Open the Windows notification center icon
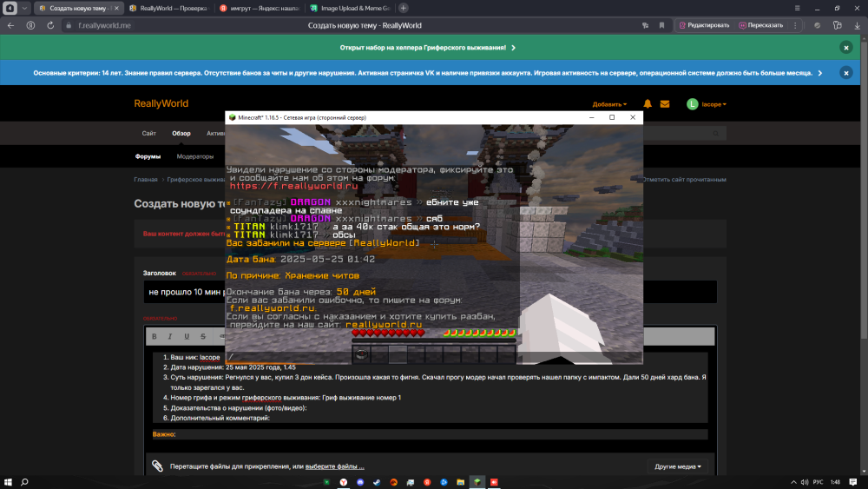Image resolution: width=868 pixels, height=489 pixels. pos(853,482)
